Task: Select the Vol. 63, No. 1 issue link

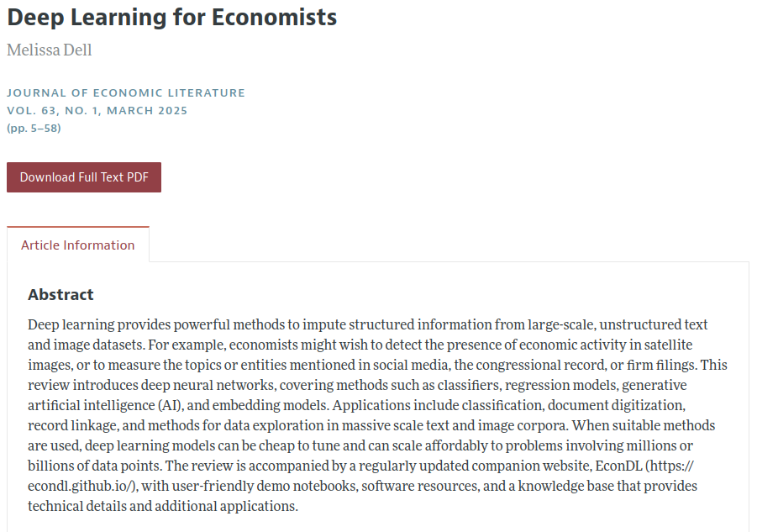Action: (97, 111)
